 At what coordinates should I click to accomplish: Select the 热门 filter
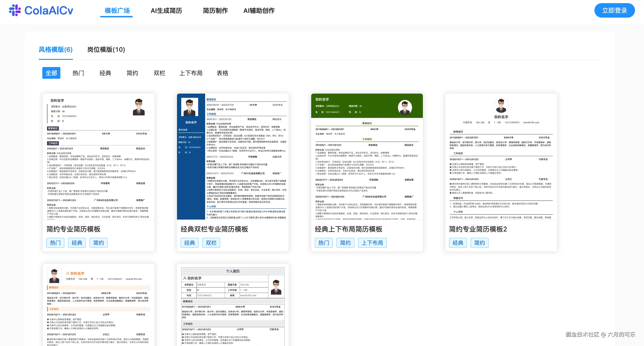coord(78,73)
